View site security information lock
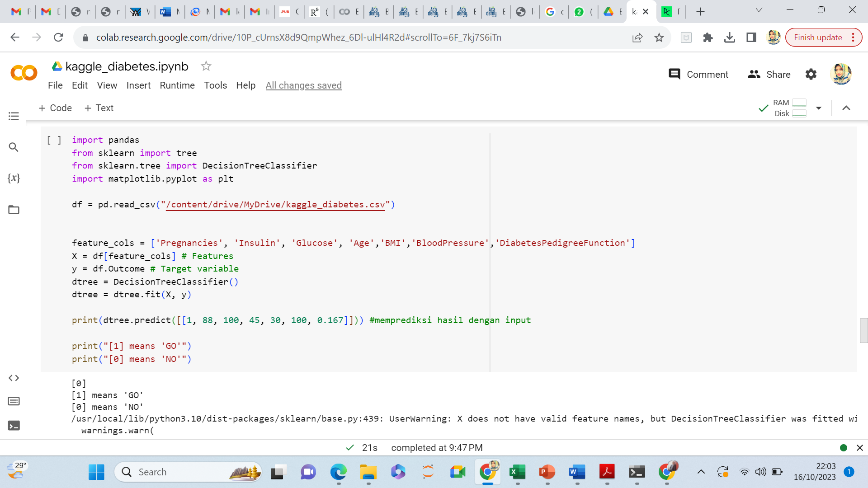 tap(85, 38)
